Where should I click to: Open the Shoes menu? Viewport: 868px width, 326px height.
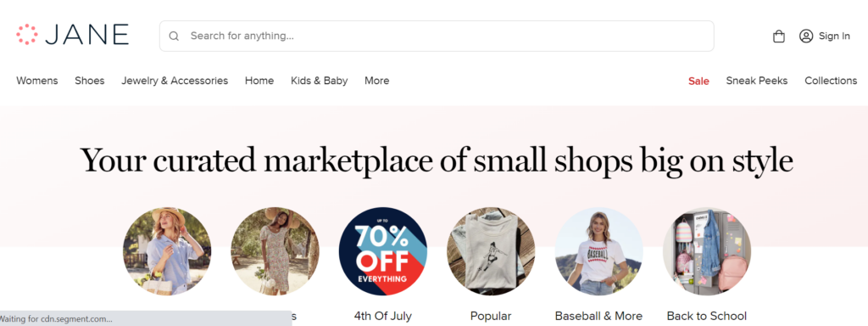point(90,81)
